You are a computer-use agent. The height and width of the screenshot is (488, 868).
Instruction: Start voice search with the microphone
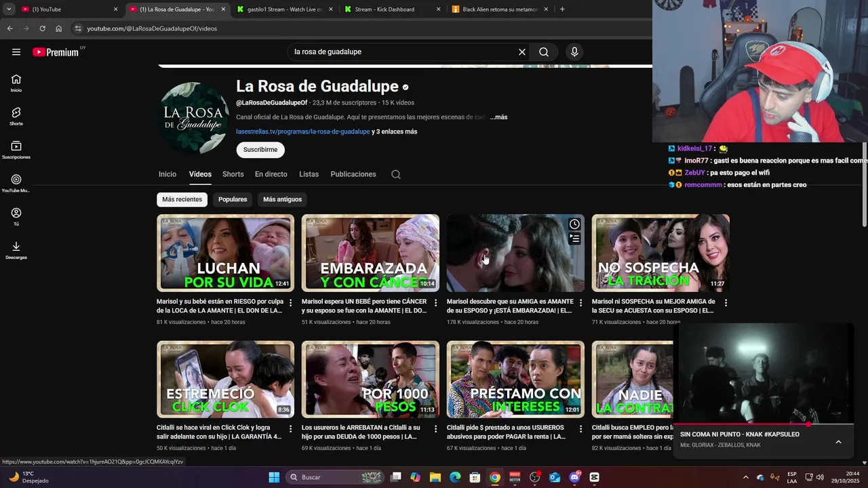point(574,52)
